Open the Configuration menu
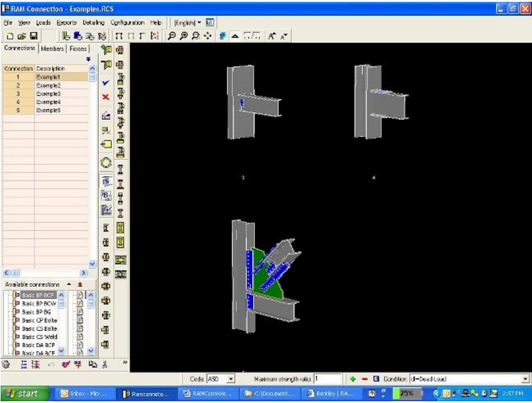Screen dimensions: 532x403 click(127, 23)
